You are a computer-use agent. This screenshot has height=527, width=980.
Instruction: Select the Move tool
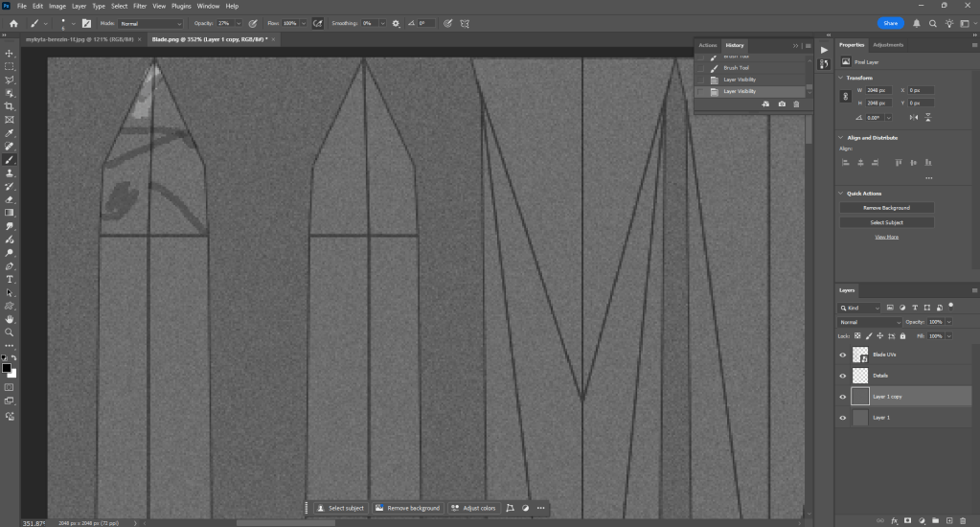(x=10, y=54)
